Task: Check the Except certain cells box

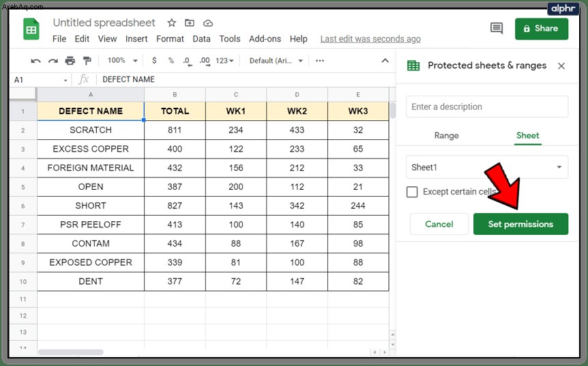Action: click(412, 192)
